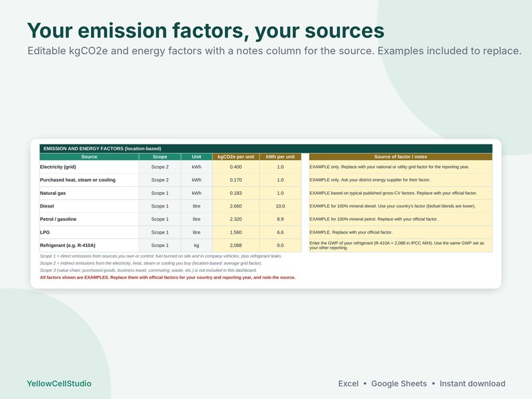Screen dimensions: 532x399
Task: Select the 0.183 Natural gas factor cell
Action: pyautogui.click(x=236, y=193)
